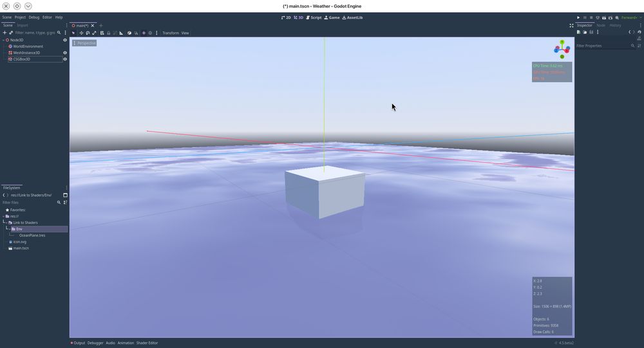This screenshot has height=348, width=644.
Task: Switch to the Script workspace
Action: tap(314, 17)
